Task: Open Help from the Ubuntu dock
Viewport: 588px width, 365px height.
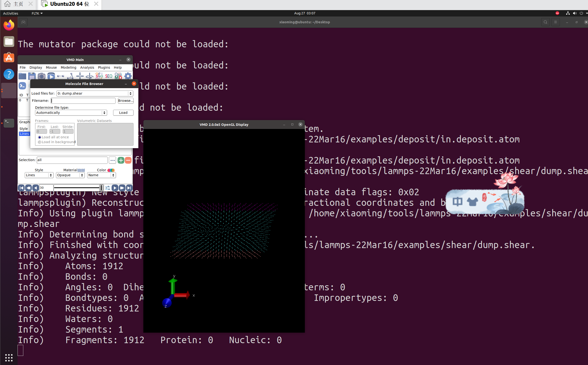Action: click(x=9, y=74)
